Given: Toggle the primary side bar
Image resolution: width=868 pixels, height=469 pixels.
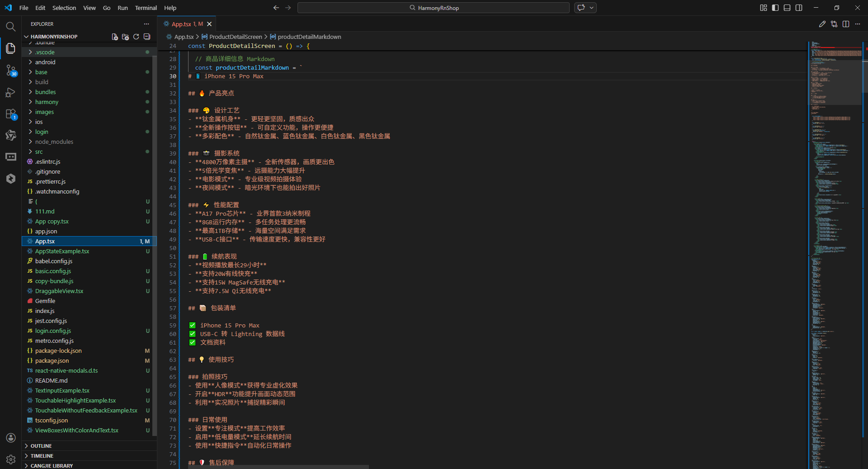Looking at the screenshot, I should 775,8.
